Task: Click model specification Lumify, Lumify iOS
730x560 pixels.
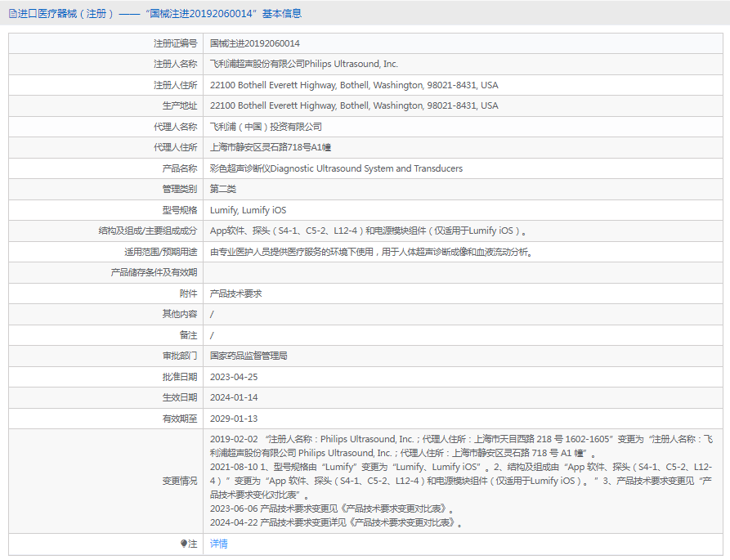Action: click(249, 210)
